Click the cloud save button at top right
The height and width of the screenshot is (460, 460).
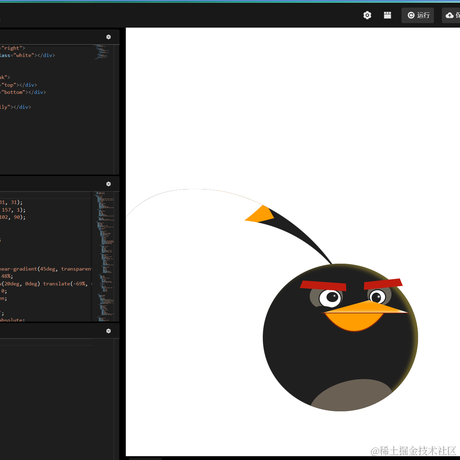tap(451, 15)
